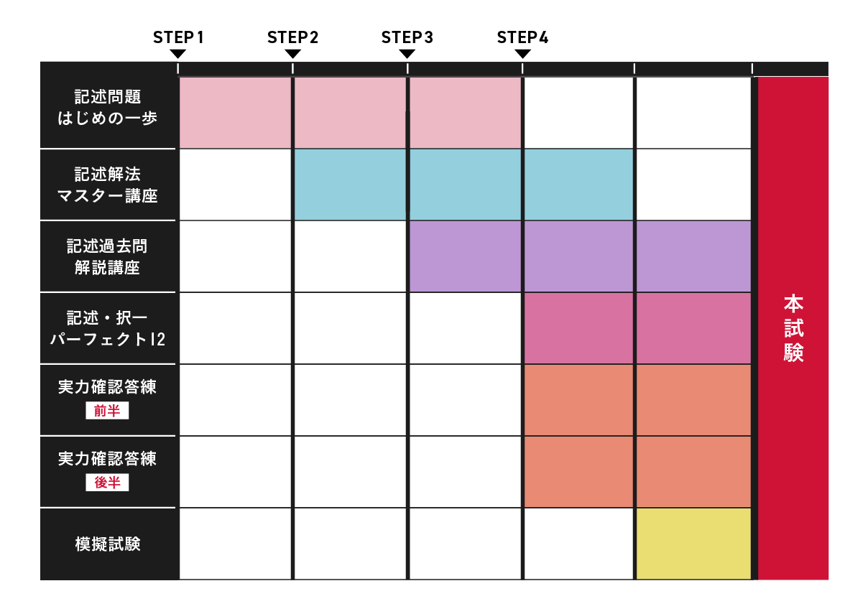Select the 模擬試験 row label
Viewport: 868px width, 609px height.
(108, 544)
